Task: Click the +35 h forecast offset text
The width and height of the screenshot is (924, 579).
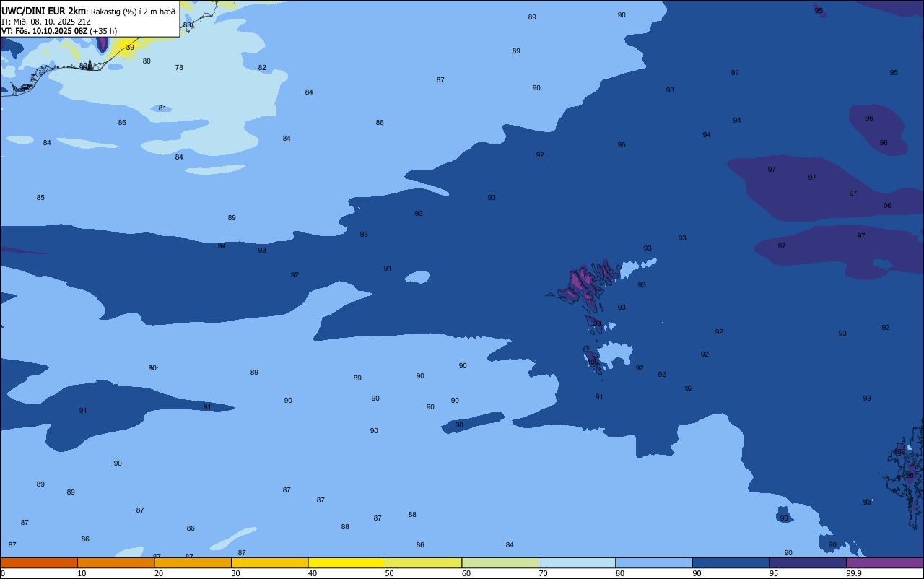Action: (103, 31)
